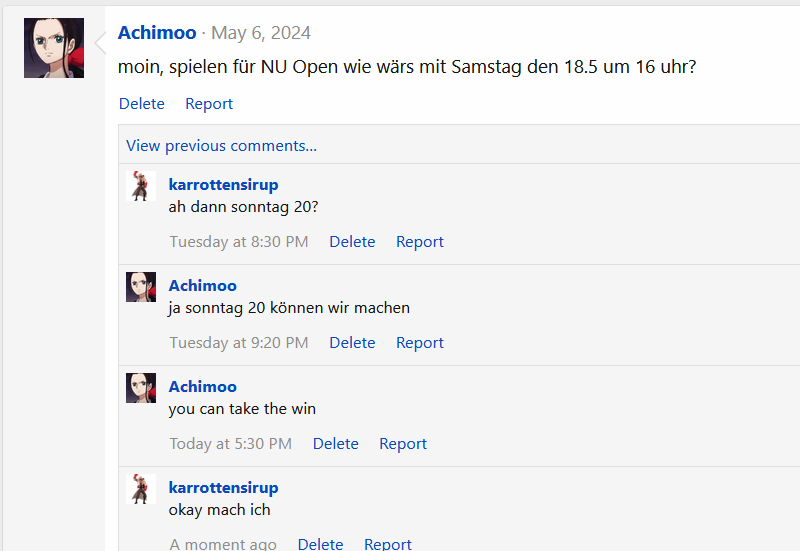
Task: Open Achimoo's name above 'ja sonntag 20' comment
Action: point(203,286)
